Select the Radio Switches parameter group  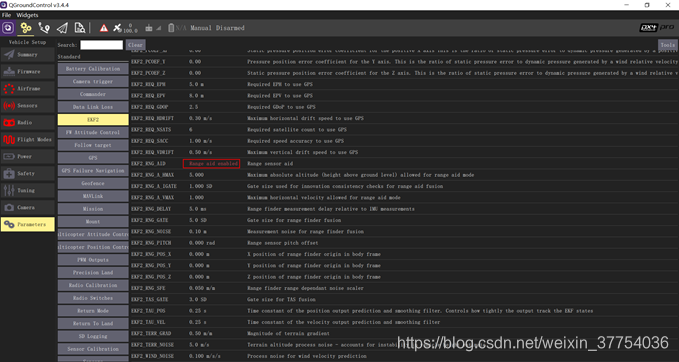pos(93,298)
